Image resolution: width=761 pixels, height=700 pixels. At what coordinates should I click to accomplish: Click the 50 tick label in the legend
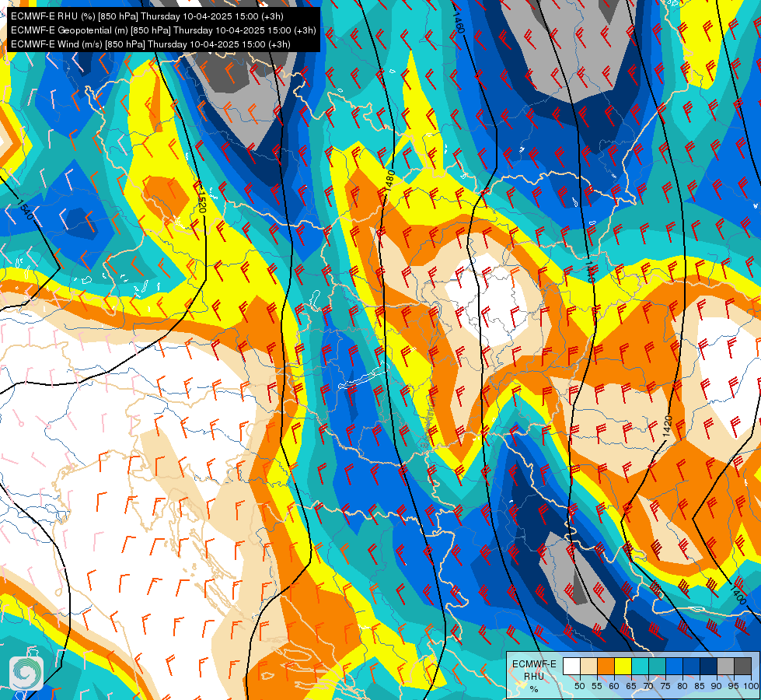click(580, 686)
